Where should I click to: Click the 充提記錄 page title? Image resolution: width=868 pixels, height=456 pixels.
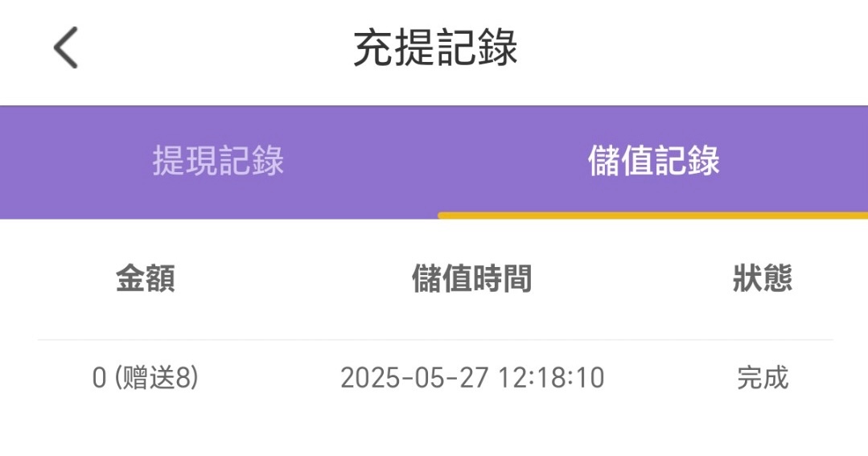(x=435, y=48)
